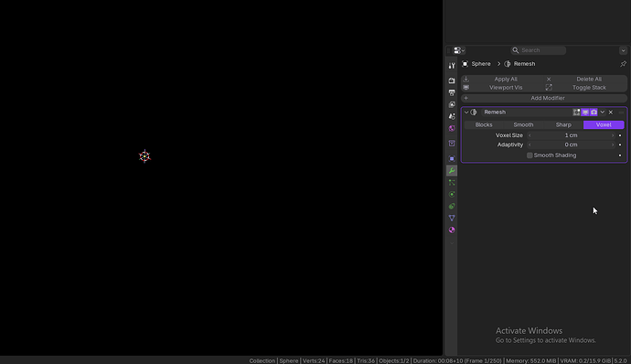Decrease Adaptivity with left arrow
The width and height of the screenshot is (631, 364).
tap(529, 145)
